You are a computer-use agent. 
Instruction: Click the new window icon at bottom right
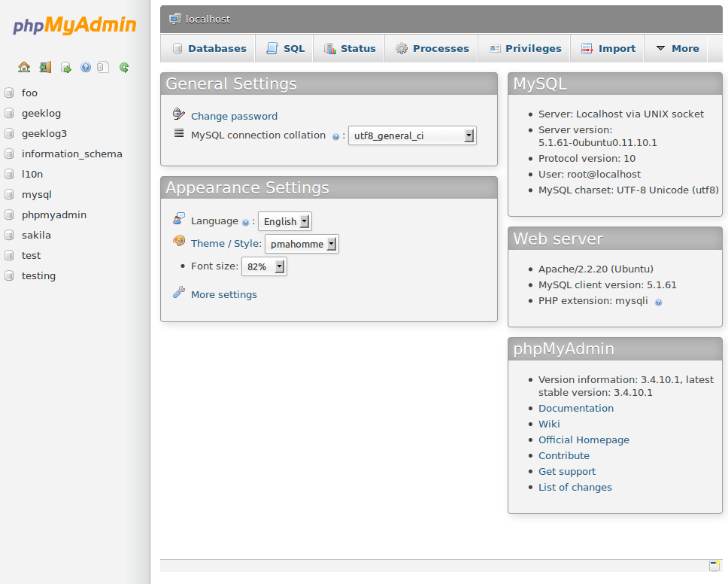pos(714,566)
